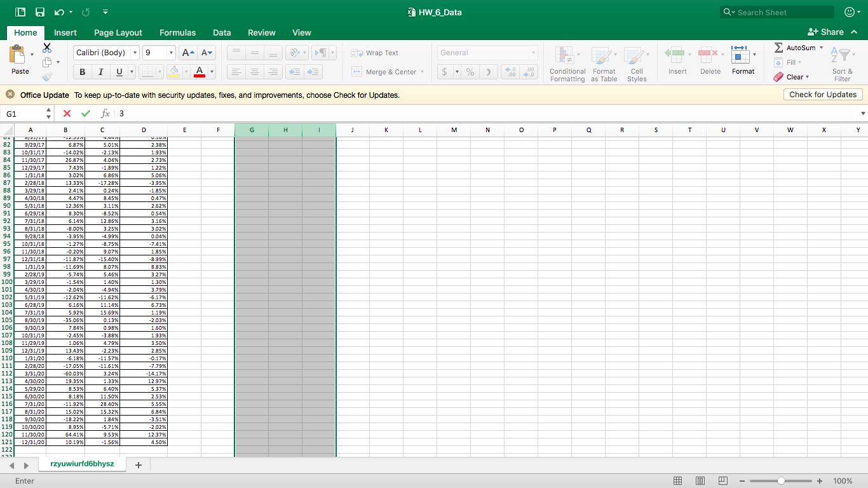
Task: Cut selection with the scissors icon
Action: pos(47,48)
